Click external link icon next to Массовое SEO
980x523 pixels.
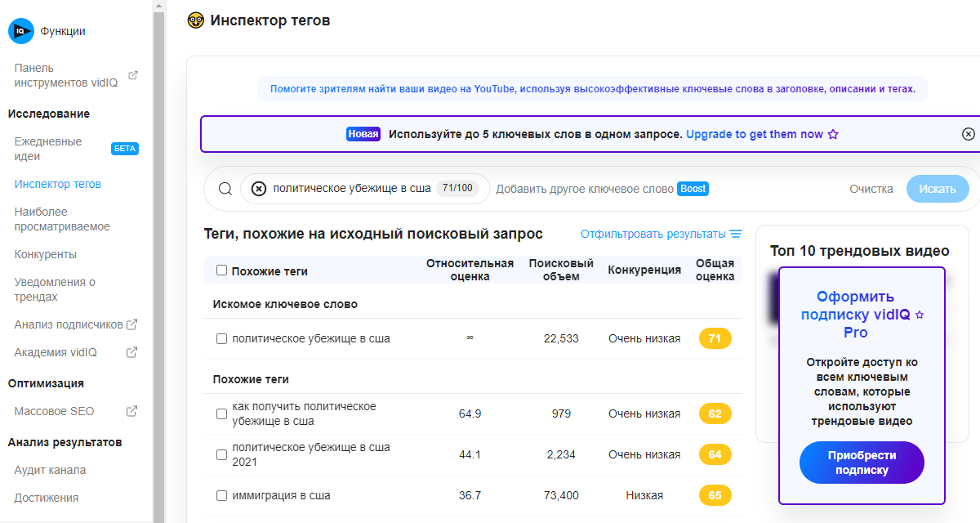coord(131,411)
